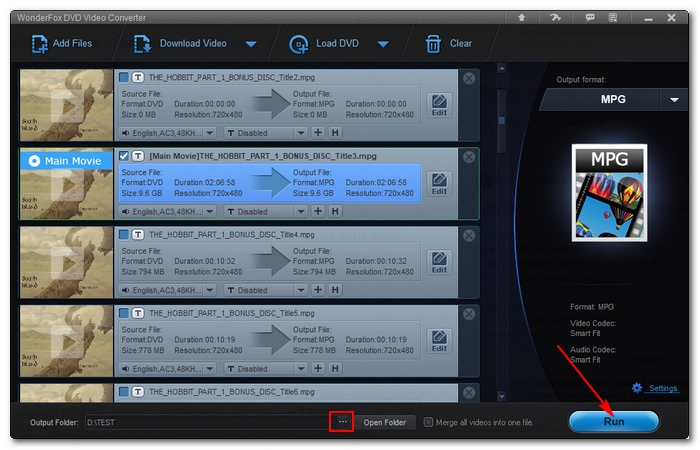The image size is (700, 450).
Task: Remove Title5.mpg with its X icon
Action: tap(469, 314)
